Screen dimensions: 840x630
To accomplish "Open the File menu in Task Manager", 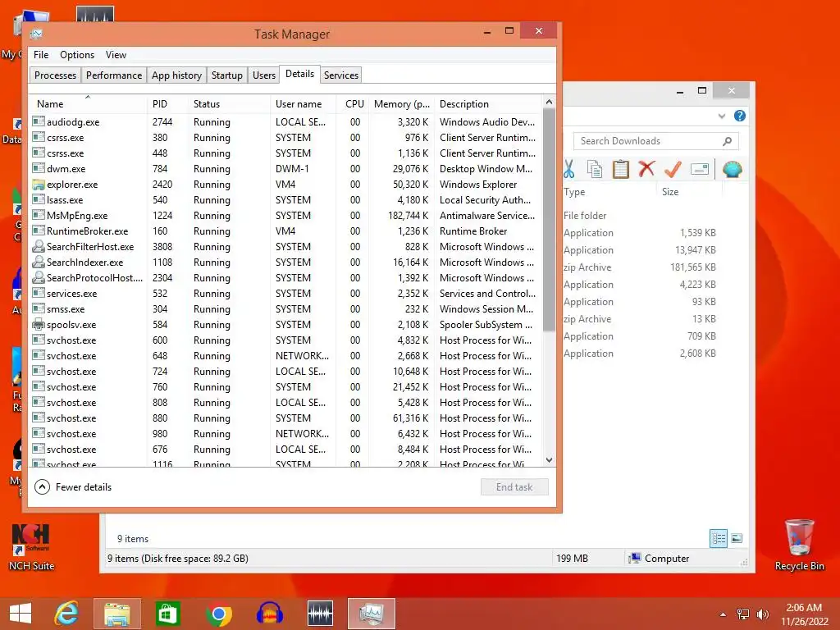I will pos(41,55).
